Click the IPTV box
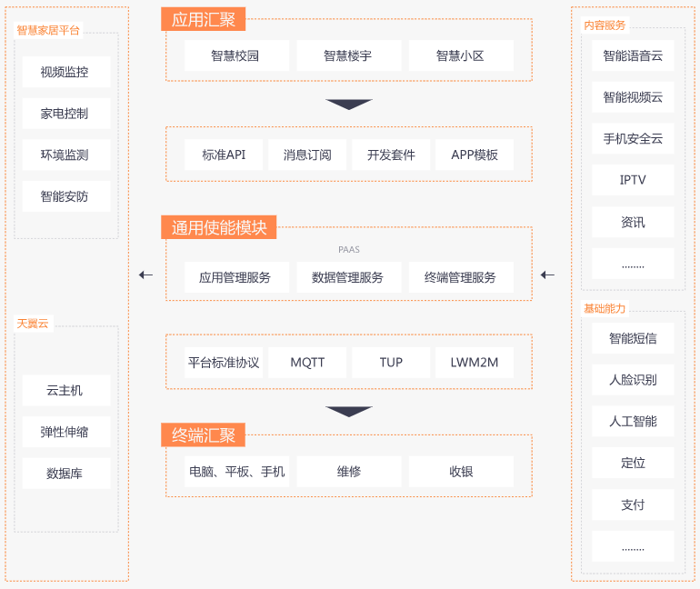The image size is (700, 589). point(633,180)
